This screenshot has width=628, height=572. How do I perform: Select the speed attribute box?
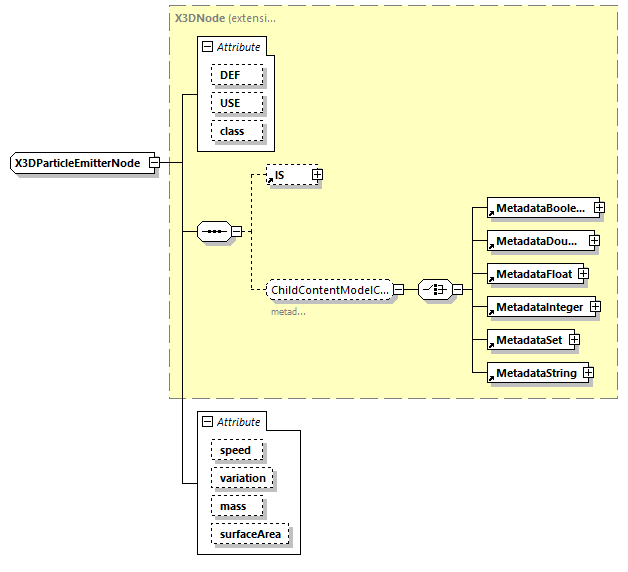coord(236,450)
